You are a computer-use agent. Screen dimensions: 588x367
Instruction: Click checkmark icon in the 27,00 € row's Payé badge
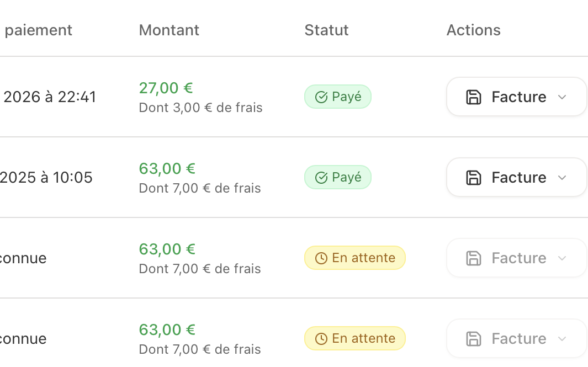click(x=321, y=98)
